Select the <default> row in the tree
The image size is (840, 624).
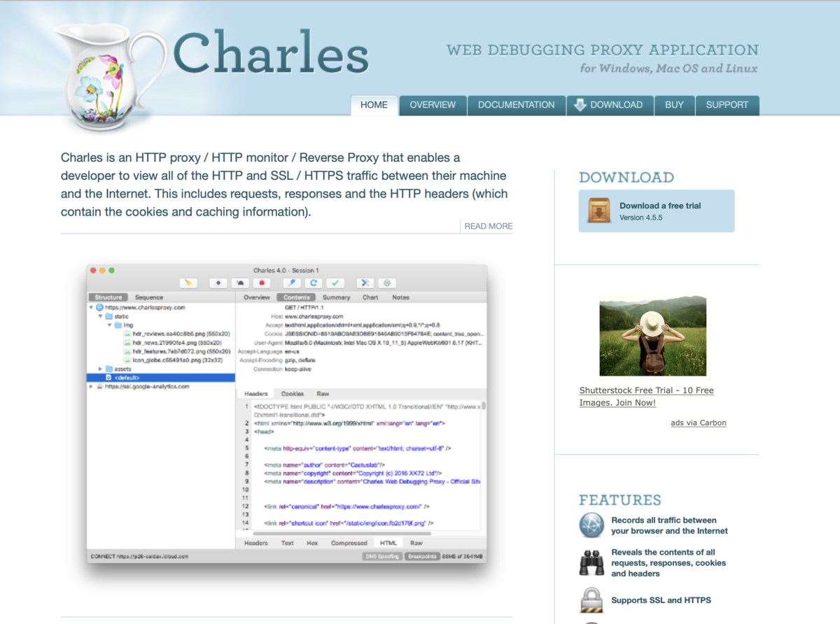tap(160, 378)
